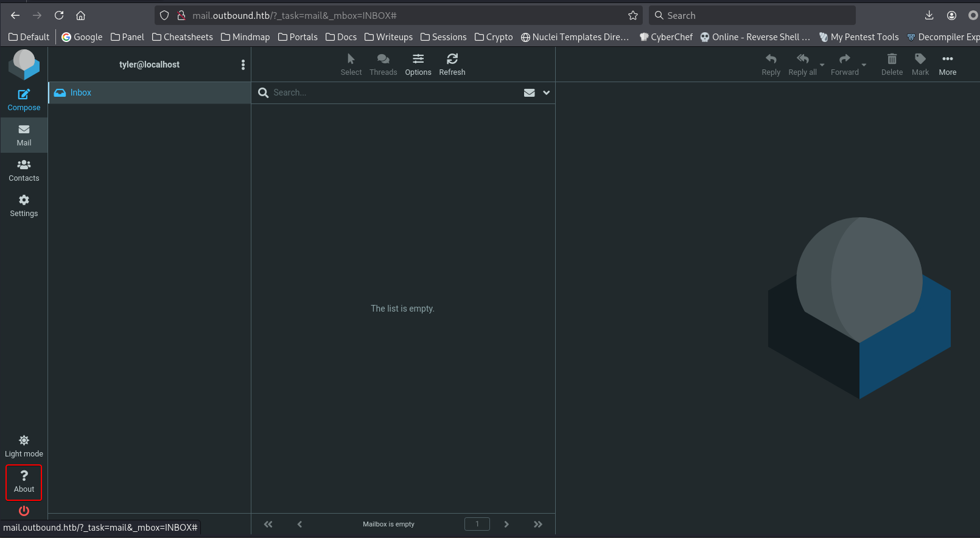Open the message list Options
This screenshot has width=980, height=538.
[x=418, y=65]
